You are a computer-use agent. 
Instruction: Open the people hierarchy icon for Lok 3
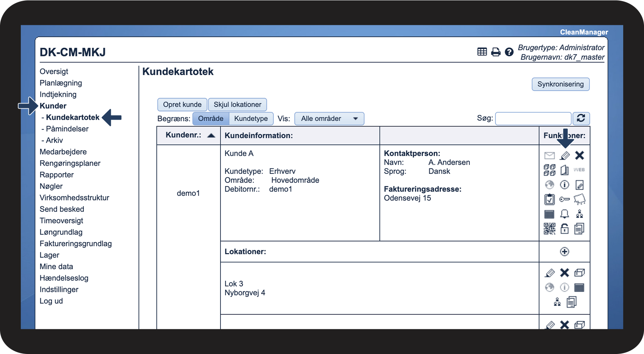(x=557, y=302)
